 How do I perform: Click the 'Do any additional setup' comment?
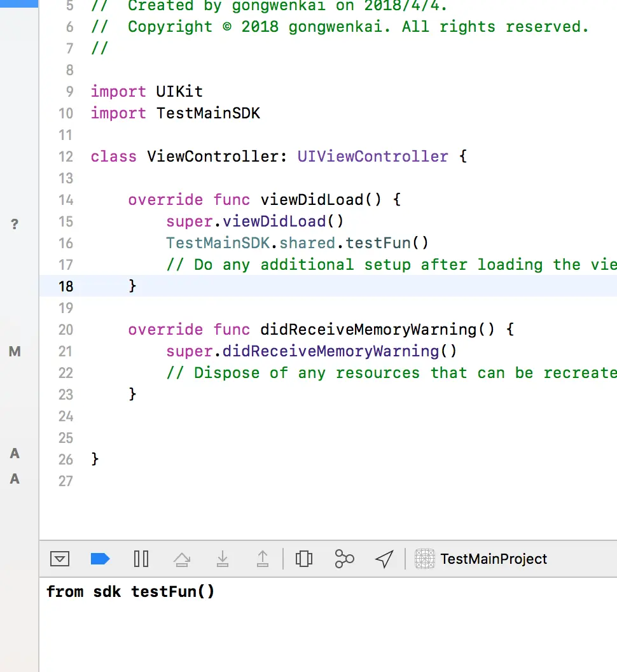[391, 265]
